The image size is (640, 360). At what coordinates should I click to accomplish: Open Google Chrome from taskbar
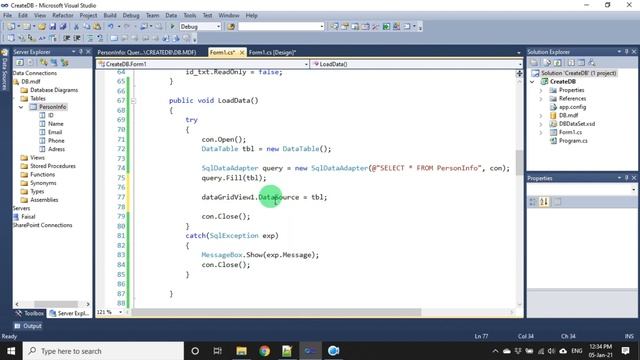click(x=264, y=351)
